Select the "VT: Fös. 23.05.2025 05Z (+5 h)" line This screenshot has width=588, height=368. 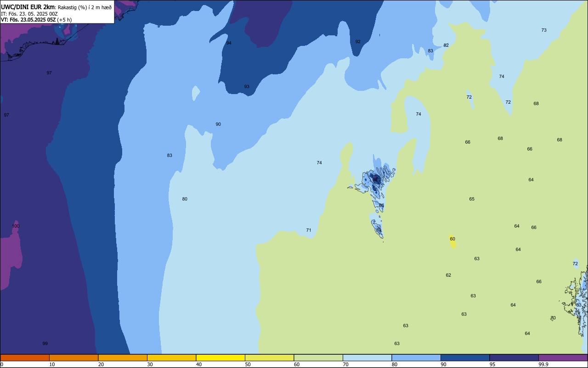(36, 20)
